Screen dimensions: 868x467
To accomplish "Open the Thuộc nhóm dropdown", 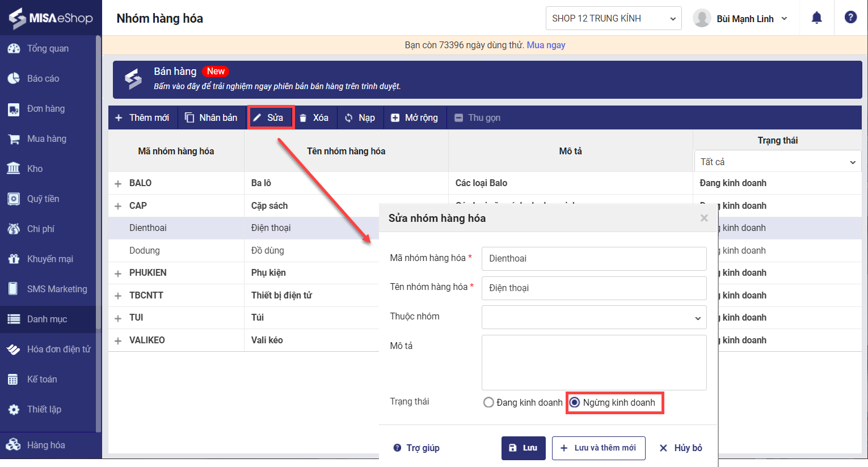I will (x=593, y=318).
